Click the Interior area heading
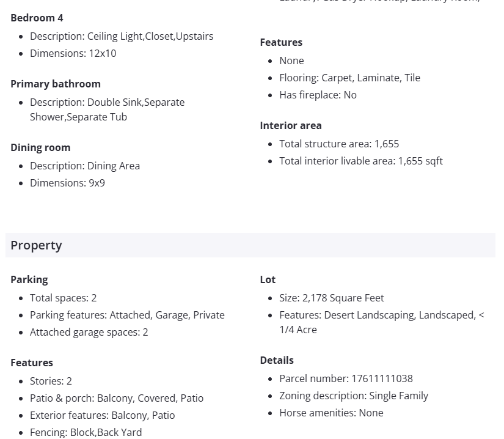Viewport: 504px width, 439px height. (x=291, y=125)
